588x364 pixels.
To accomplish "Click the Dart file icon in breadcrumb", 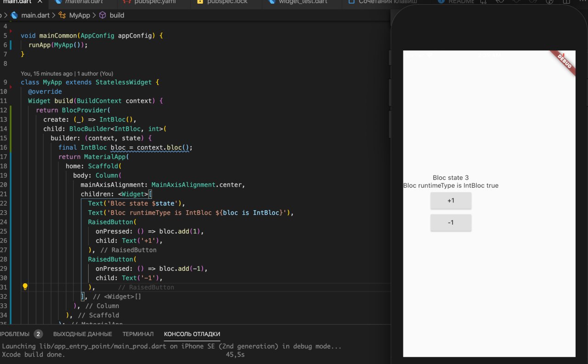I will coord(14,15).
